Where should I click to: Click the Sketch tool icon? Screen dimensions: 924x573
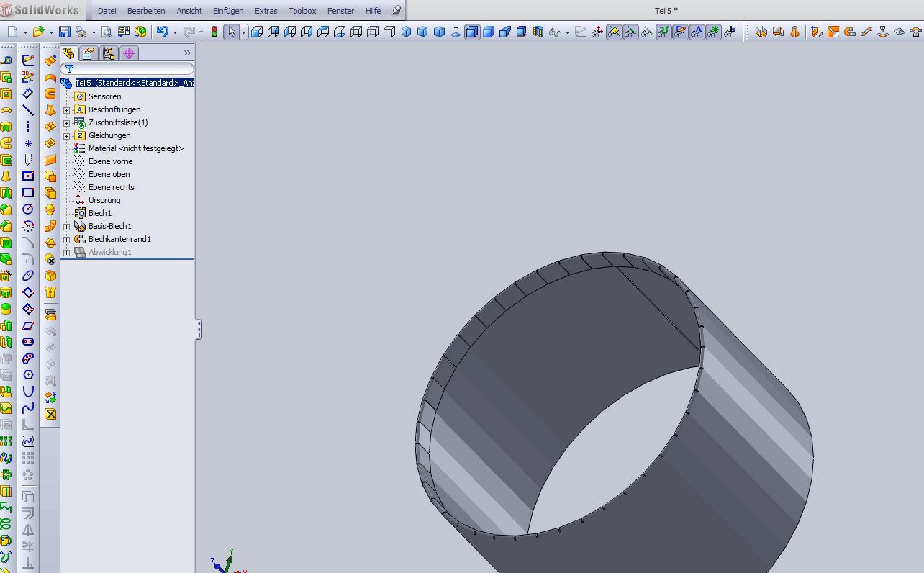28,60
